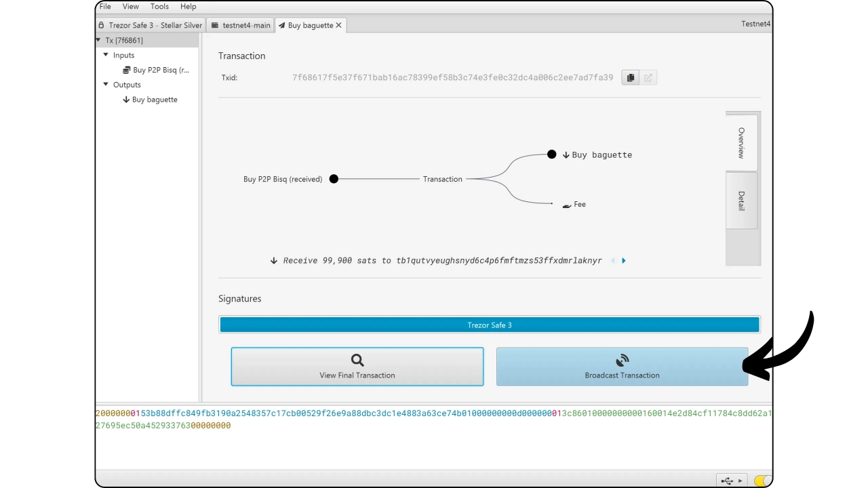Click the output node circle beside Buy baguette
Screen dimensions: 868x488
551,155
